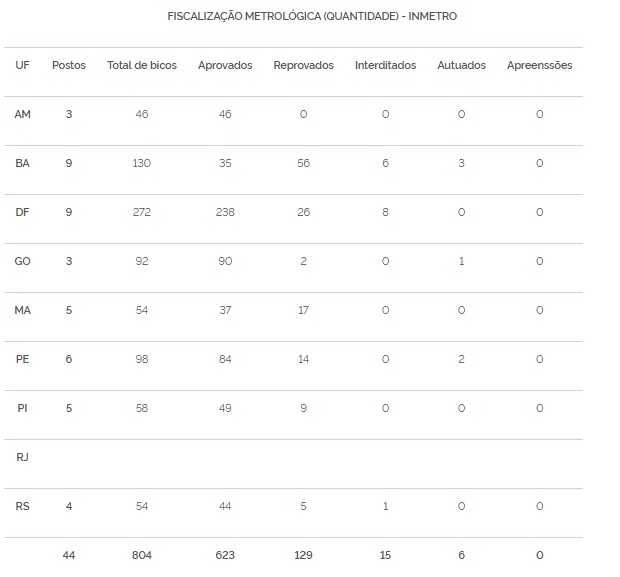Select the Postos column header
The image size is (620, 577).
tap(69, 65)
